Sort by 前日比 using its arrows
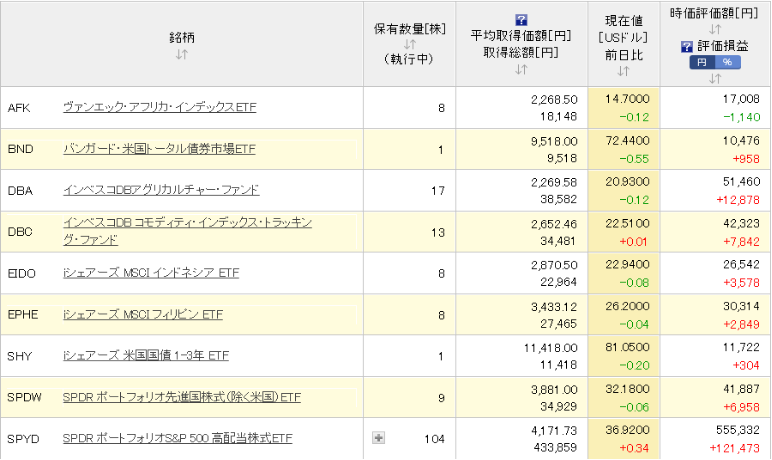Screen dimensions: 772x460 pyautogui.click(x=624, y=70)
